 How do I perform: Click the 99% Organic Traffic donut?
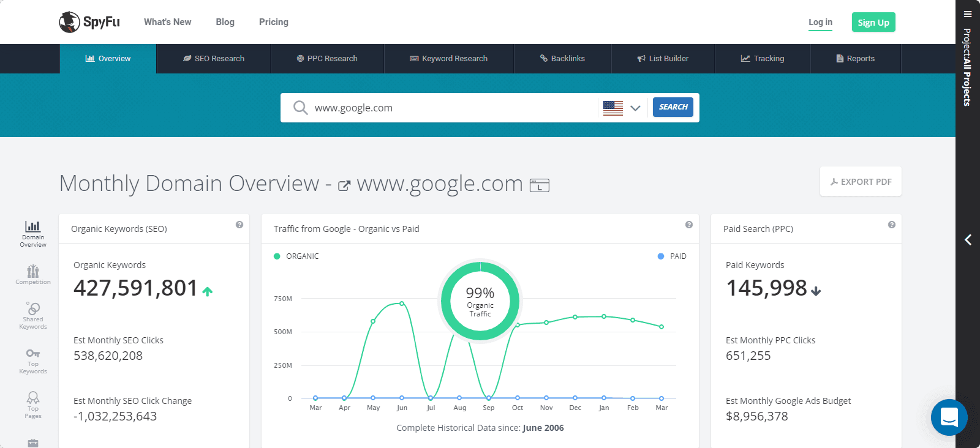coord(480,301)
